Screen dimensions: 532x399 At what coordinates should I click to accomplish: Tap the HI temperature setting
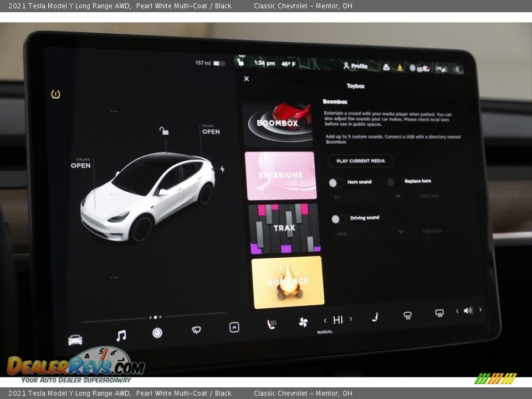[338, 320]
